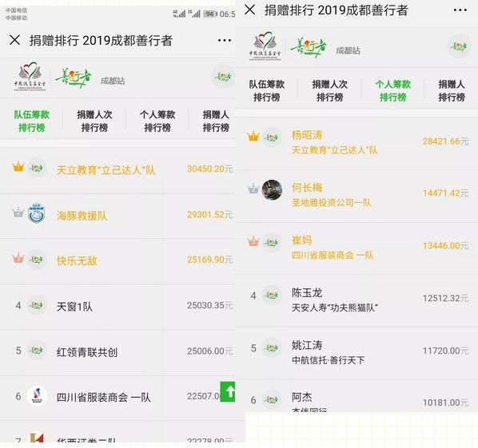Viewport: 478px width, 448px height.
Task: Tap the 海豚救援队 team badge icon
Action: 37,214
